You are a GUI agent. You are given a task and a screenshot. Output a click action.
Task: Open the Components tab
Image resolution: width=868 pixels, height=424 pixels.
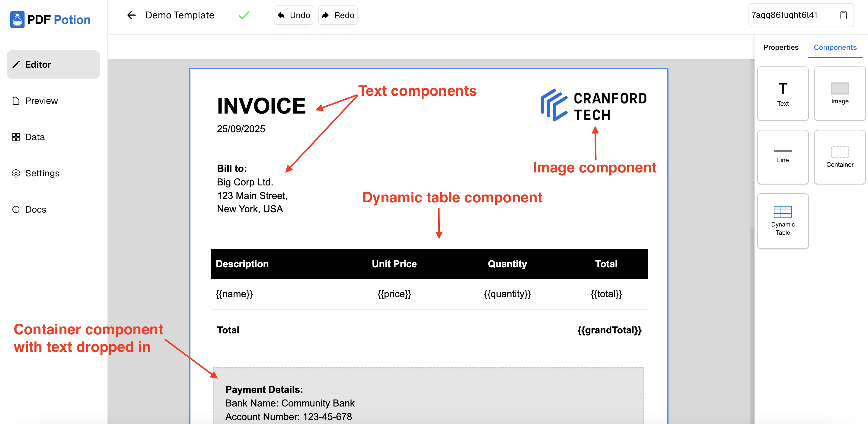point(834,47)
